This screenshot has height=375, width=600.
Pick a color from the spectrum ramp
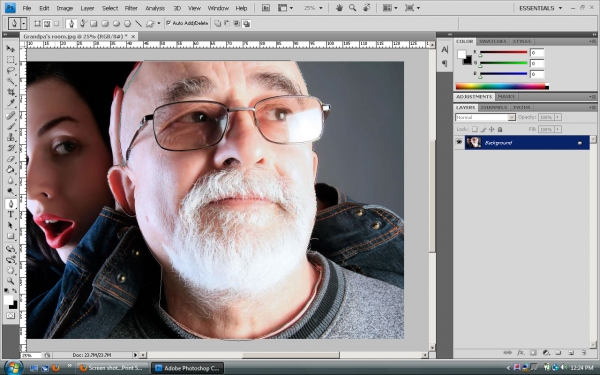click(x=502, y=86)
